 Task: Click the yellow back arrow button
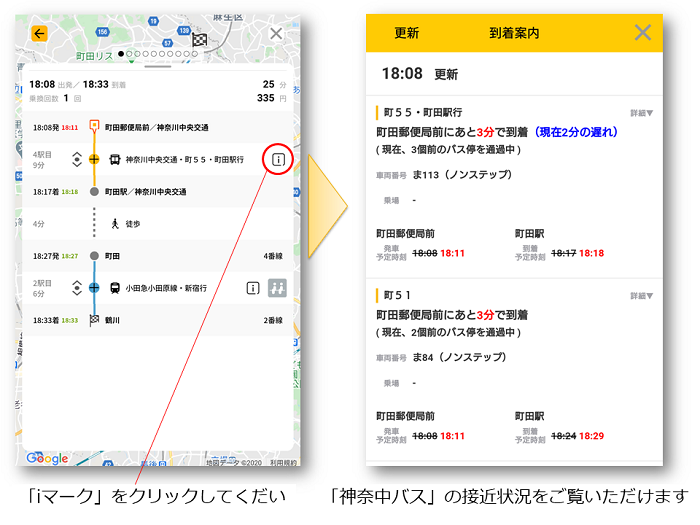click(x=39, y=33)
